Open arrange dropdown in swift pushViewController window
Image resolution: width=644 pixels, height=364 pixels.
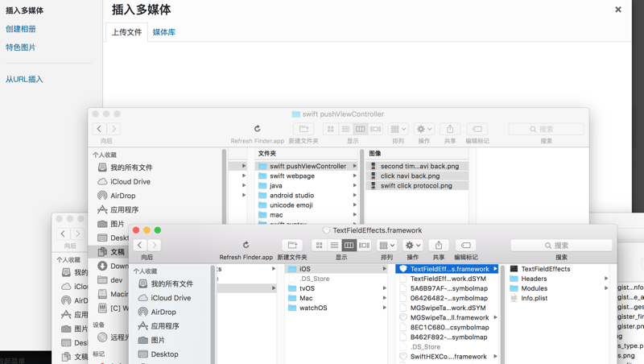(x=398, y=129)
